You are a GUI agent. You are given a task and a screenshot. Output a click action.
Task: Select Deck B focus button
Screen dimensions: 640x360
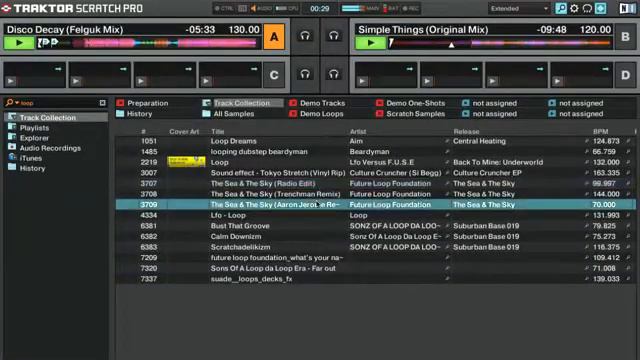pyautogui.click(x=625, y=37)
